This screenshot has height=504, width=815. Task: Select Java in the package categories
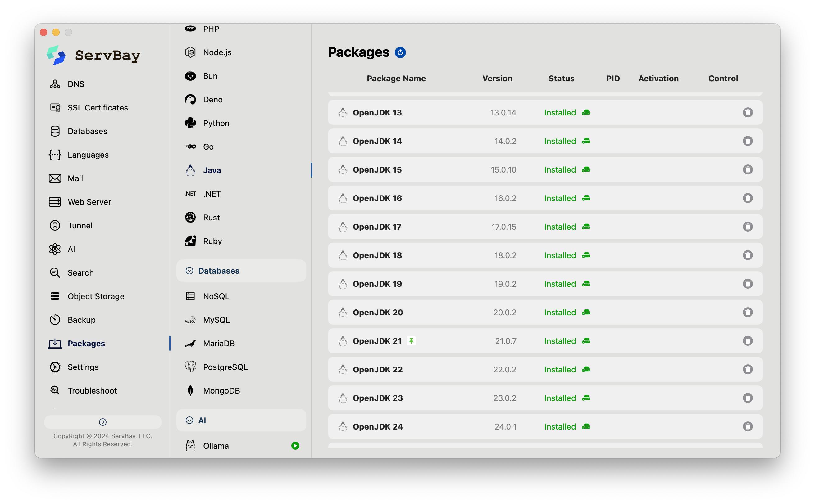[203, 170]
